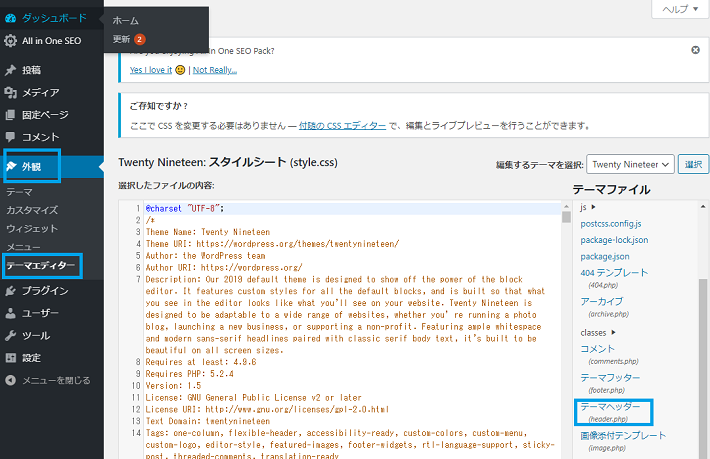710x459 pixels.
Task: Click the smiley emoji in SEO notice
Action: tap(180, 70)
